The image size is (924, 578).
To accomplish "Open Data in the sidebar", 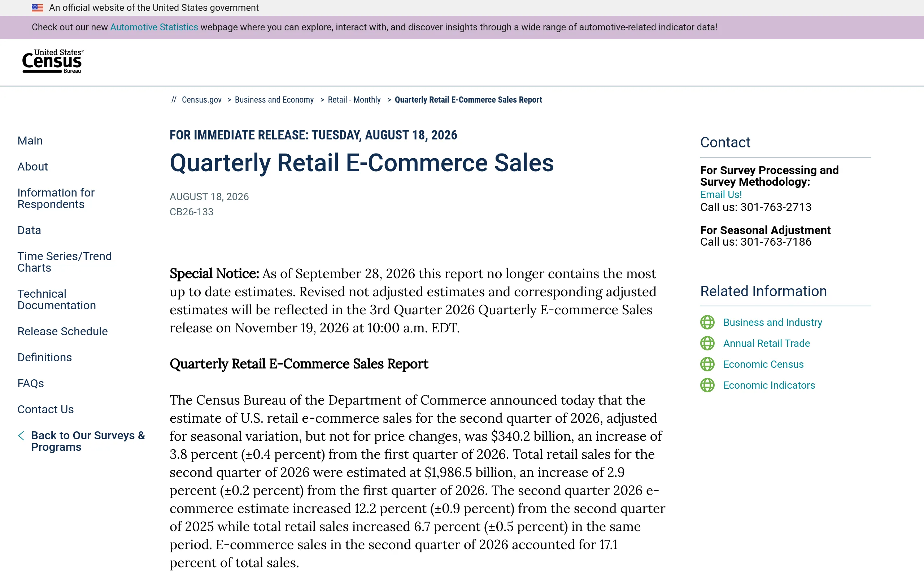I will [x=29, y=230].
